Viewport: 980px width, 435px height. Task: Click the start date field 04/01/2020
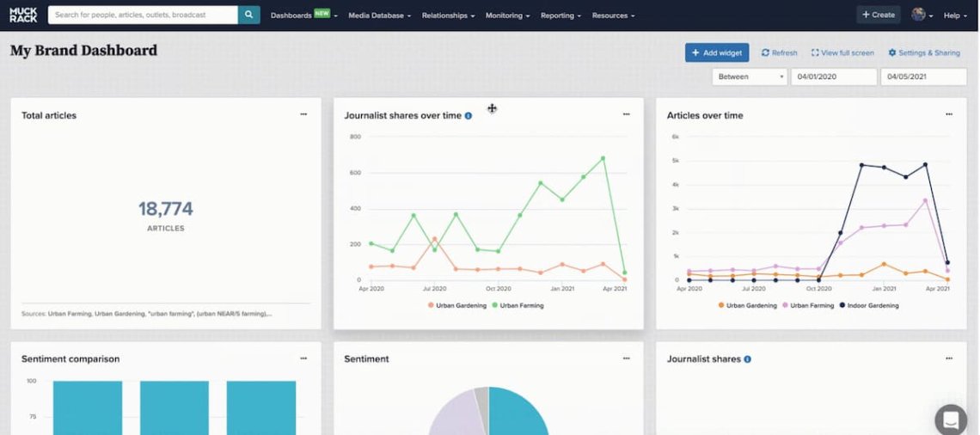833,77
